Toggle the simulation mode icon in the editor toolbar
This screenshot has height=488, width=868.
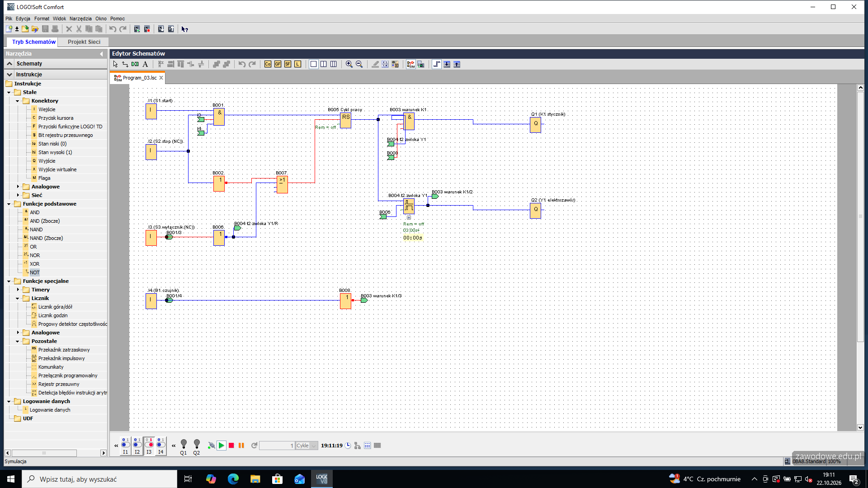(x=410, y=64)
